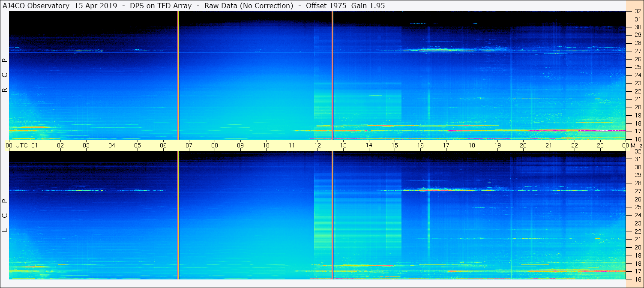Click the 11 hour tick label
644x288 pixels.
pyautogui.click(x=292, y=145)
